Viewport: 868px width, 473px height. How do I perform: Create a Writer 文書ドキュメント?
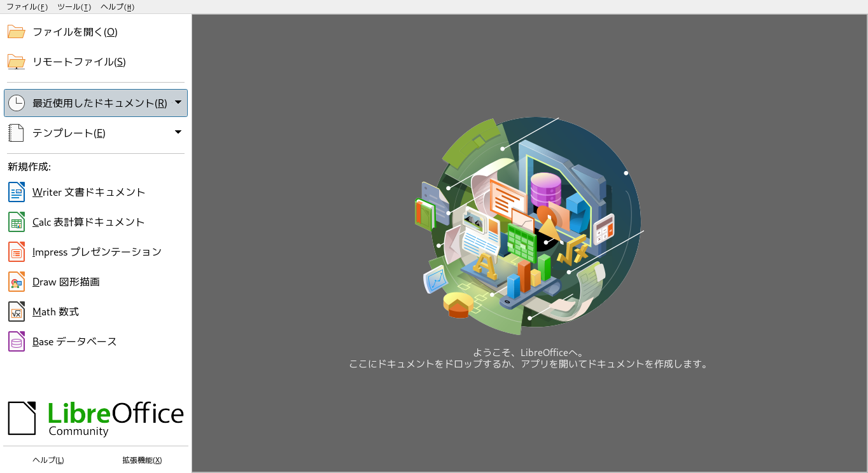coord(95,192)
